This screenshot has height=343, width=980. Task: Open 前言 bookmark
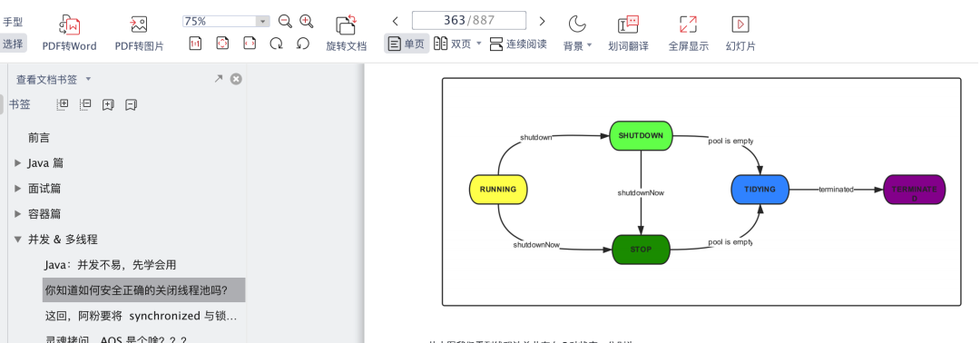click(39, 138)
